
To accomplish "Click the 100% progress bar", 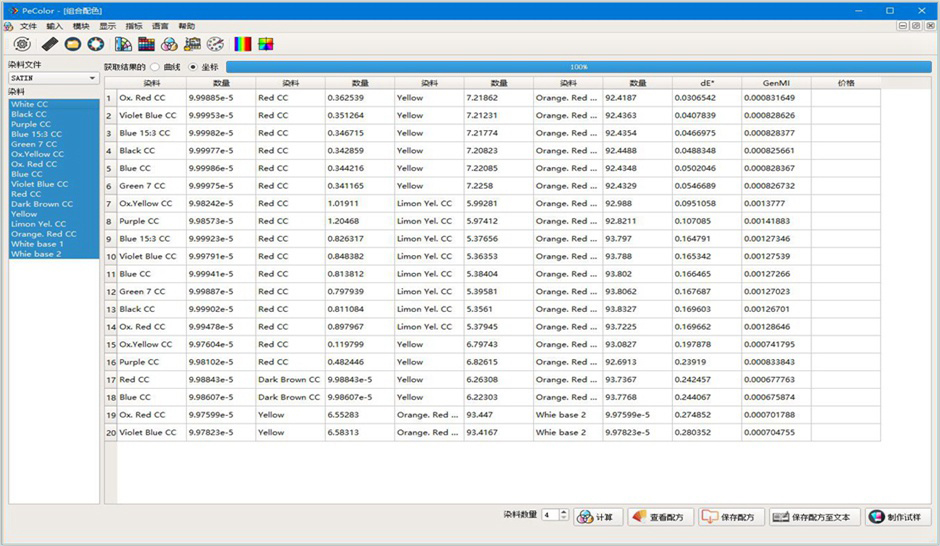I will [578, 67].
